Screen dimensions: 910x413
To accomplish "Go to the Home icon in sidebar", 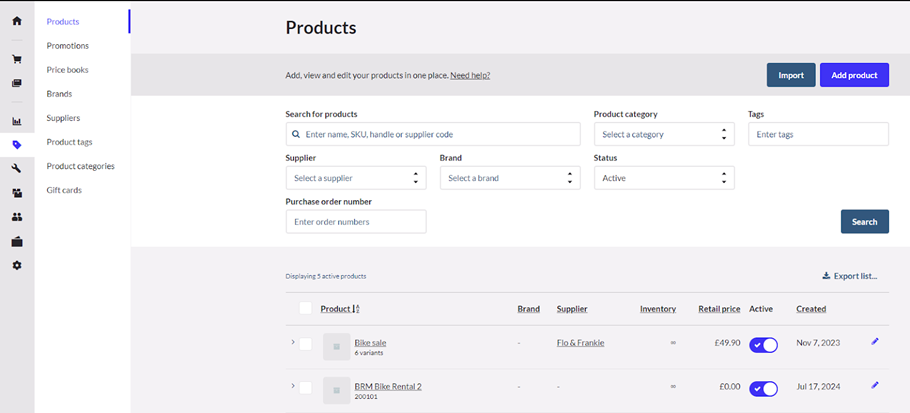I will pyautogui.click(x=16, y=21).
